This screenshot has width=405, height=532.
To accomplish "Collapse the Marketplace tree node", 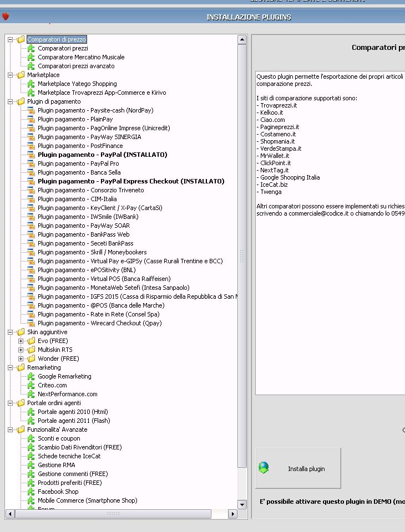I will coord(10,75).
